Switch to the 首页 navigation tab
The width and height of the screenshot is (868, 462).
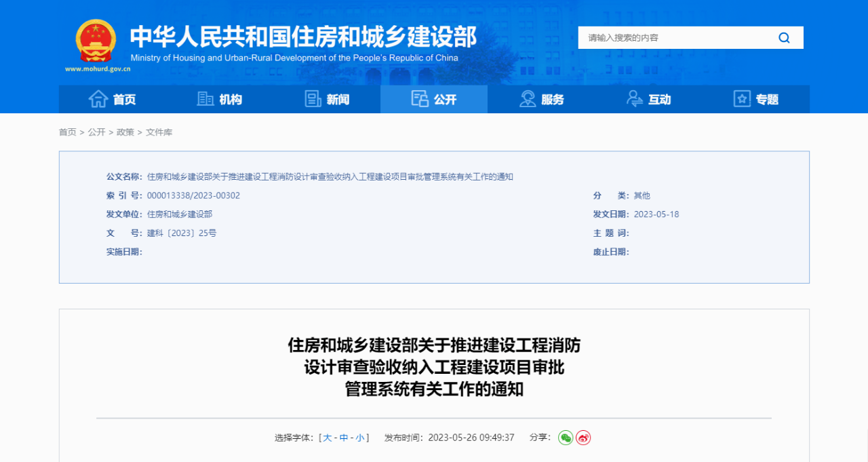tap(113, 99)
